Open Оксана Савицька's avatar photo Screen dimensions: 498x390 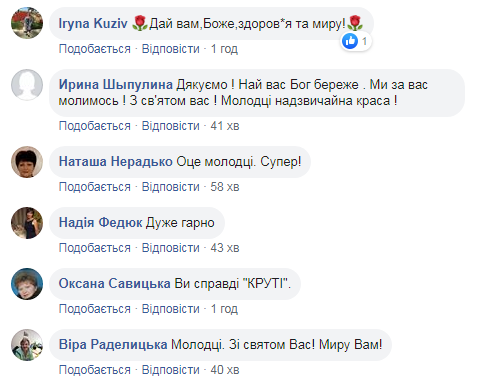[x=27, y=284]
